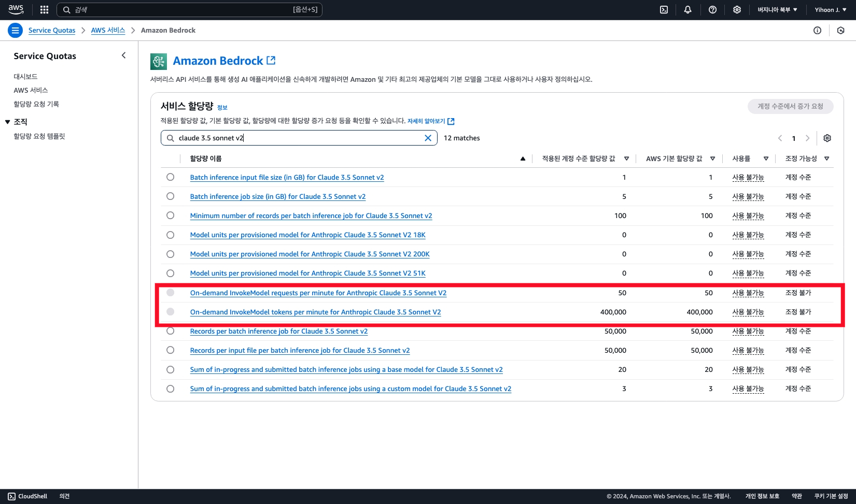
Task: Open On-demand InvokeModel requests per minute quota
Action: point(318,293)
